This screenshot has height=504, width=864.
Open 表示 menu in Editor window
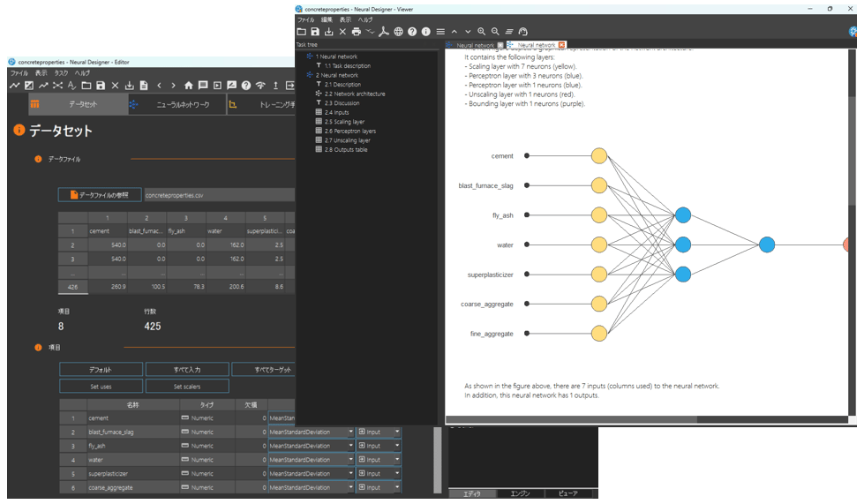pos(41,72)
